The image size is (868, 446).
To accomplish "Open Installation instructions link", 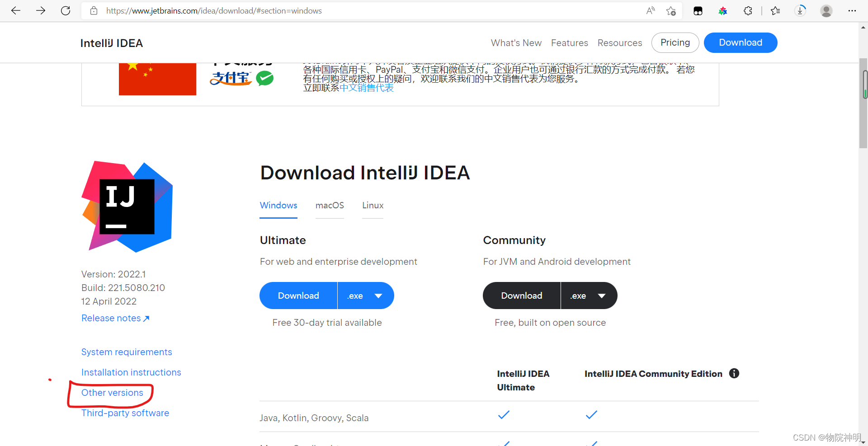I will pos(131,372).
